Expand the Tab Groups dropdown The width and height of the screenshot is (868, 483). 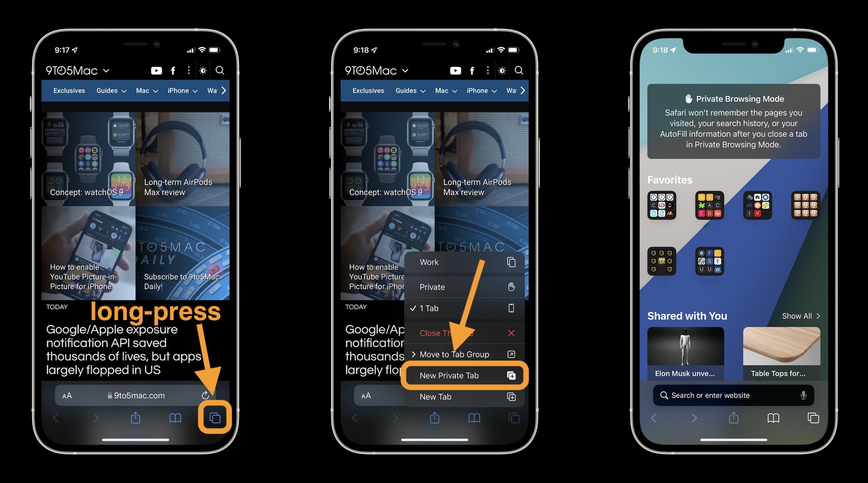[455, 354]
